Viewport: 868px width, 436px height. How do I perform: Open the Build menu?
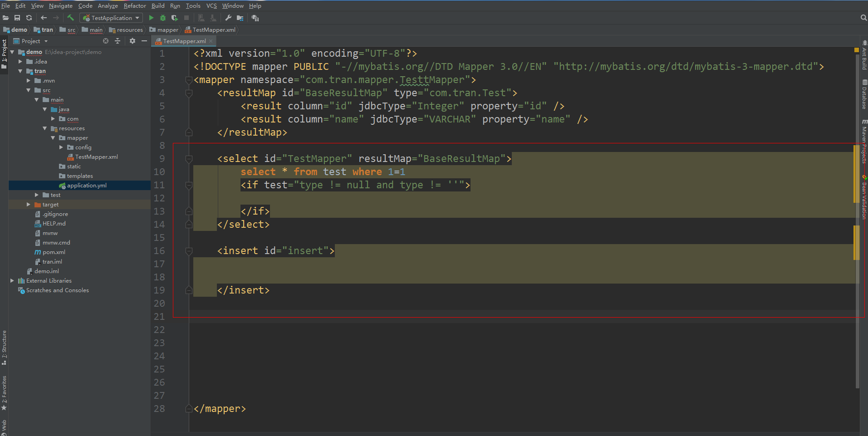[158, 5]
